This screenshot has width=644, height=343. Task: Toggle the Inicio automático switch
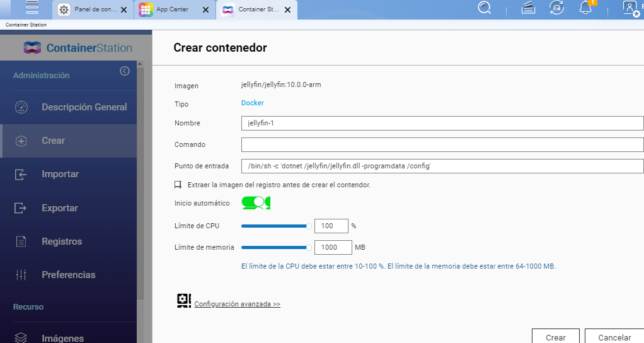[256, 203]
